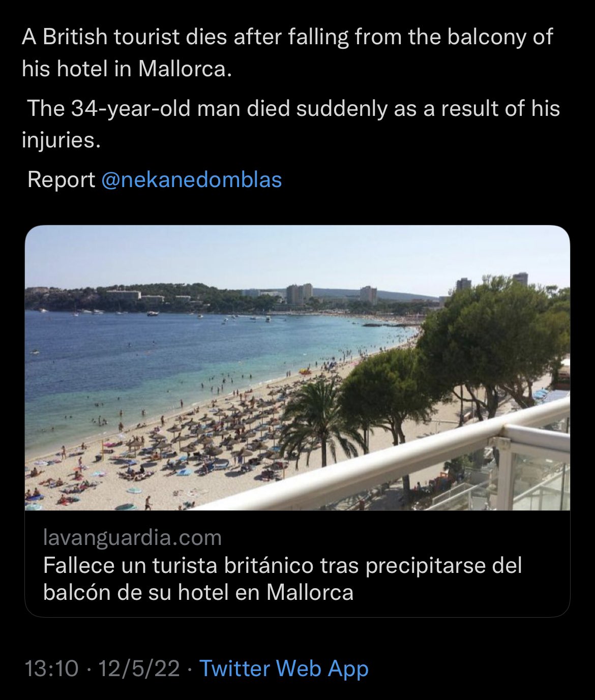Viewport: 595px width, 700px height.
Task: Click the word 'Report' in the tweet
Action: (x=61, y=180)
